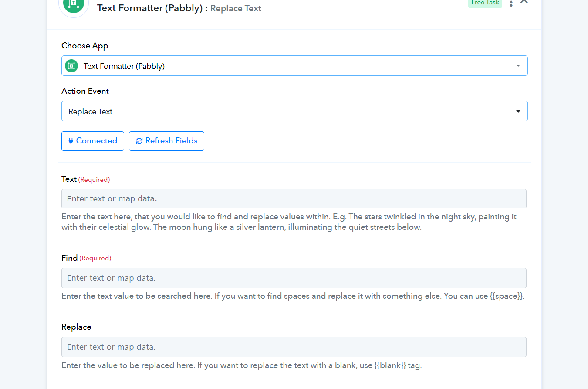Focus the Text input field
Viewport: 588px width, 389px height.
(294, 199)
